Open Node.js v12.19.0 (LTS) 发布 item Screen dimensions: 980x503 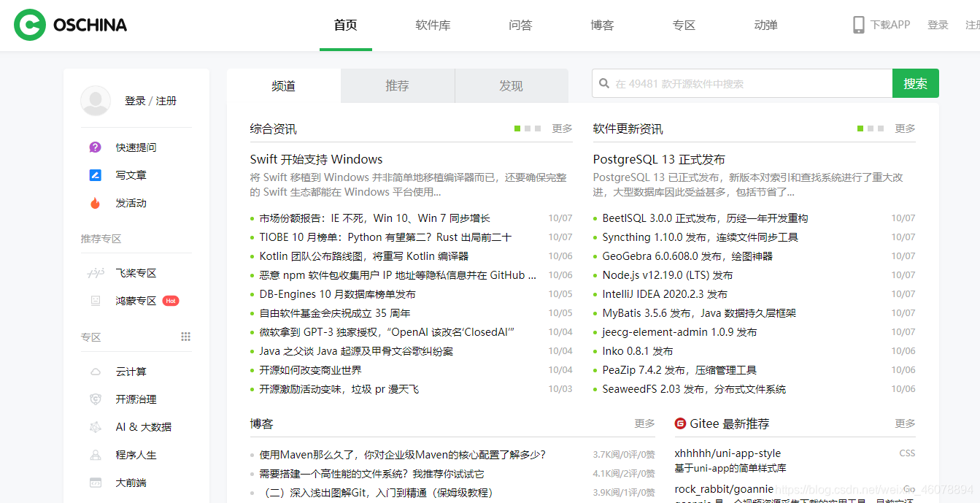click(668, 275)
